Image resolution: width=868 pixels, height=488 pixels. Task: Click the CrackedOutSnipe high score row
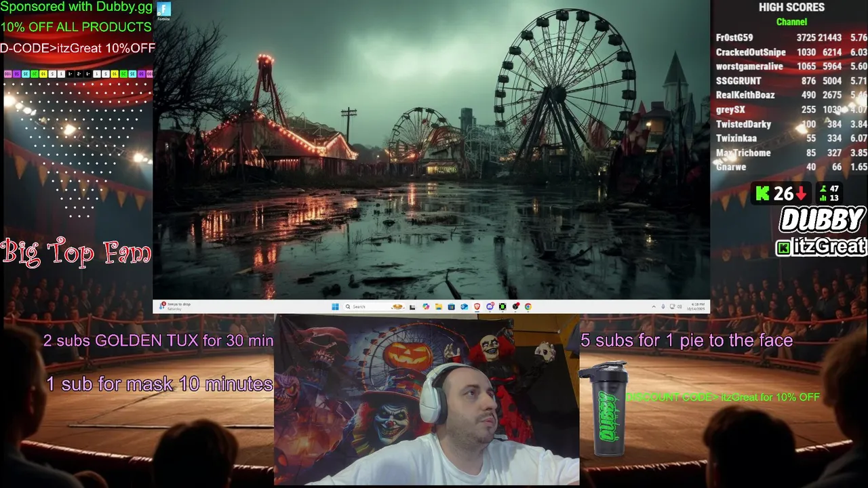click(791, 52)
